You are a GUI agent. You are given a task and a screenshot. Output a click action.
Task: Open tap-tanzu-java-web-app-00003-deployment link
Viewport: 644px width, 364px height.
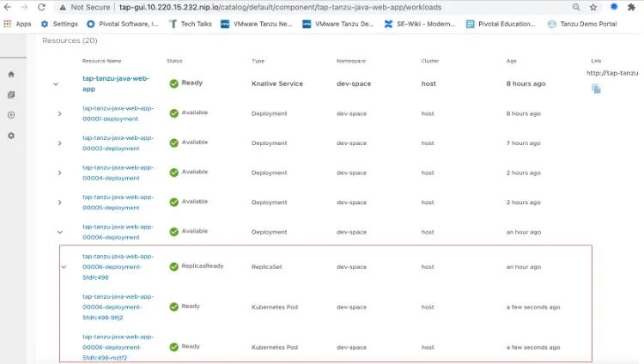[x=118, y=143]
